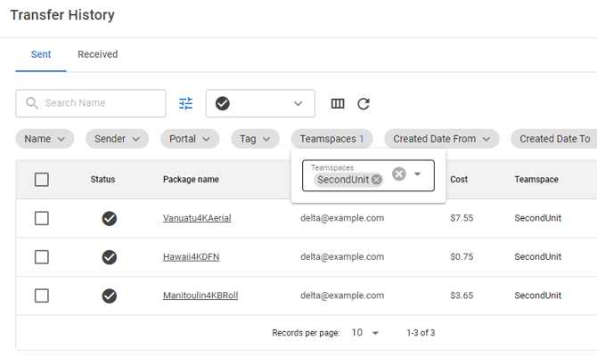597x364 pixels.
Task: Click the 1-3 of 3 pagination text
Action: 421,333
